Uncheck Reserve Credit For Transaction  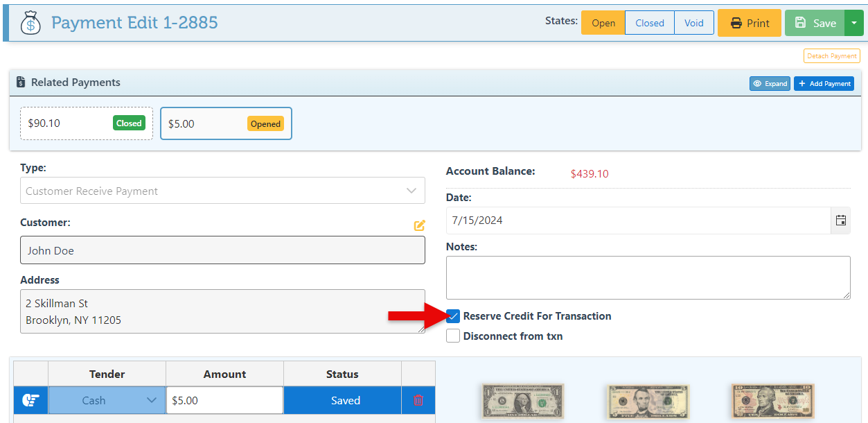(453, 316)
